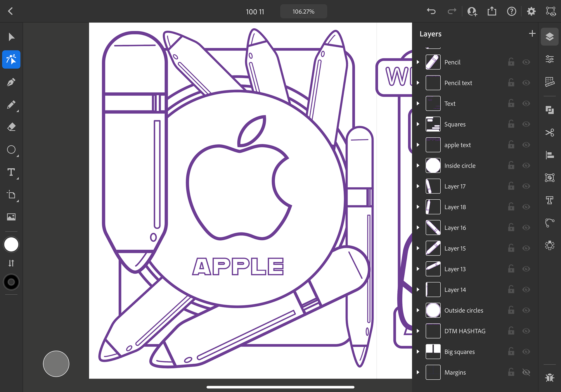Image resolution: width=561 pixels, height=392 pixels.
Task: Open the Place image tool
Action: [11, 217]
